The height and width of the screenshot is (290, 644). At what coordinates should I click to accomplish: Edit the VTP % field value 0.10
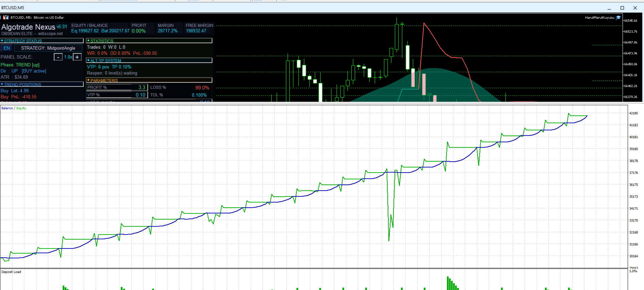(x=140, y=95)
